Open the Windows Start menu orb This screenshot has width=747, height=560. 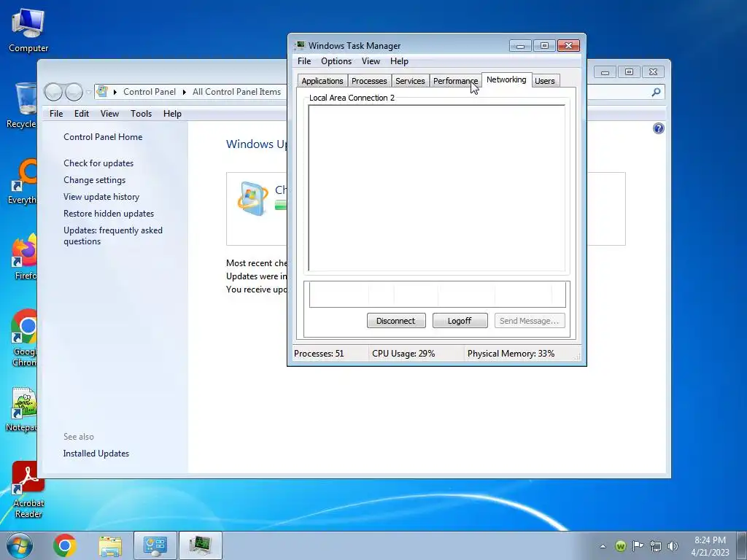tap(20, 545)
